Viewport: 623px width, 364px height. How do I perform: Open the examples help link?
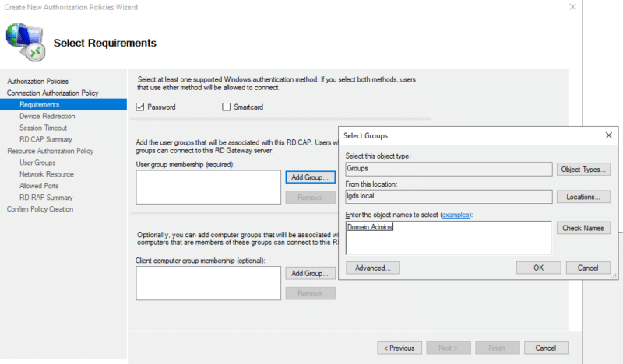point(455,214)
